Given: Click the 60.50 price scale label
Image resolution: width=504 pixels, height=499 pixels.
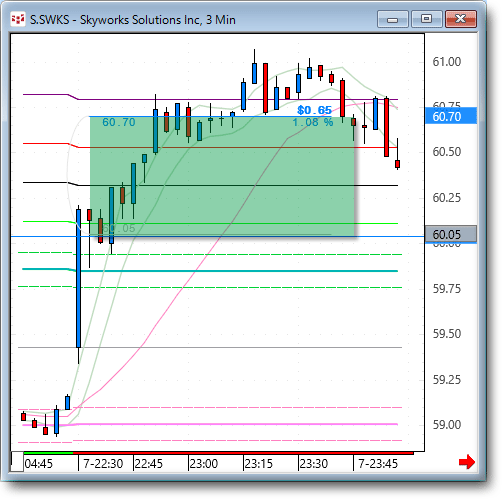Looking at the screenshot, I should pyautogui.click(x=447, y=152).
